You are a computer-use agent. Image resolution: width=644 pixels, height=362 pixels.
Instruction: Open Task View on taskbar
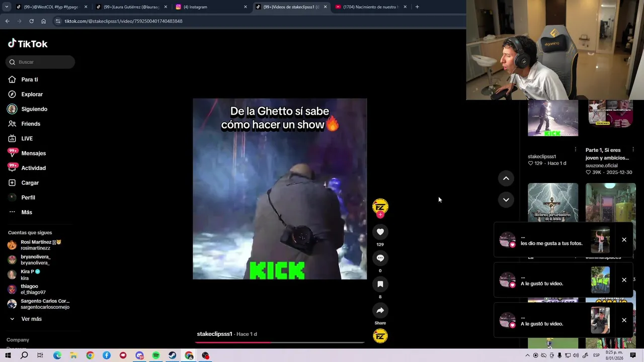(x=40, y=355)
